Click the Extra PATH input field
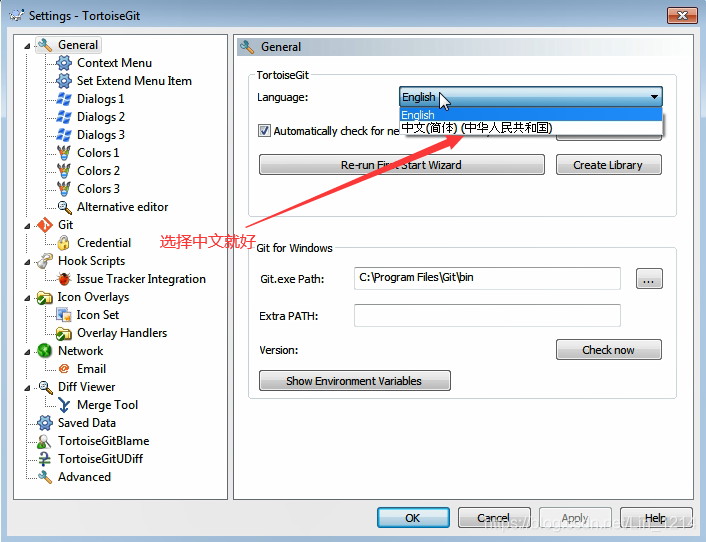The height and width of the screenshot is (542, 706). (487, 316)
